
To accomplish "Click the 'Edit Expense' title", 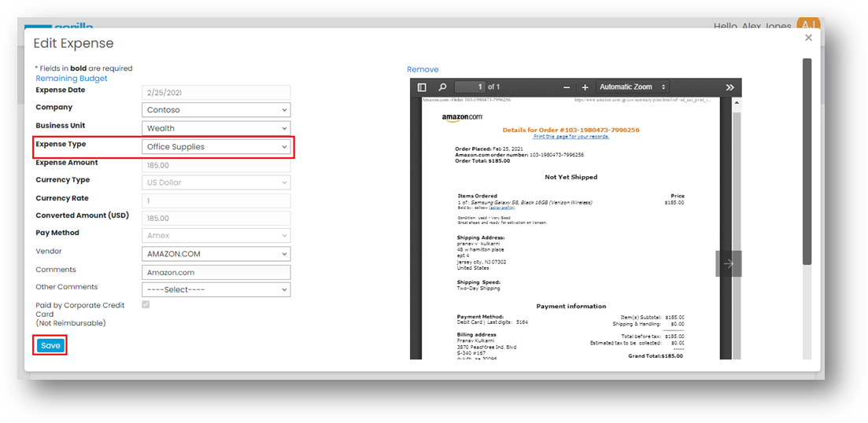I will (x=74, y=43).
